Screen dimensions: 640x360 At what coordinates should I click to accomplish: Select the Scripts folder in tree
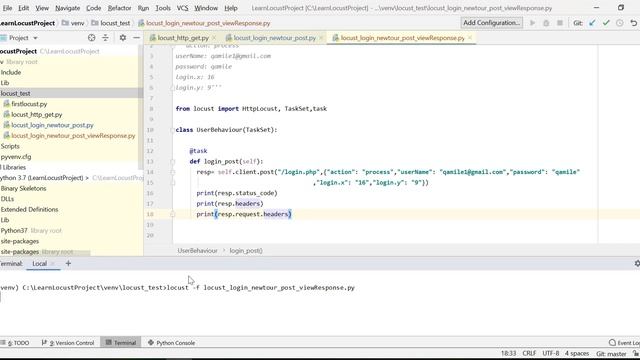point(10,146)
